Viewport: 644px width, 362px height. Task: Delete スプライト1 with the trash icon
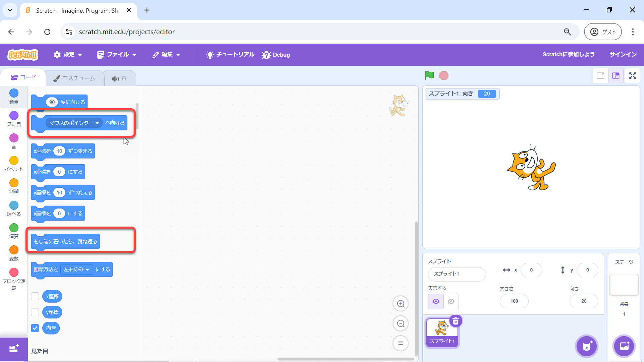tap(455, 321)
